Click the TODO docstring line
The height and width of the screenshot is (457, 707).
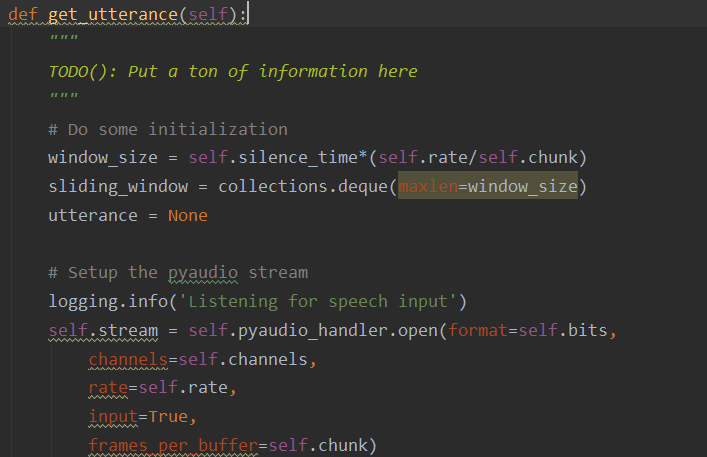coord(232,71)
